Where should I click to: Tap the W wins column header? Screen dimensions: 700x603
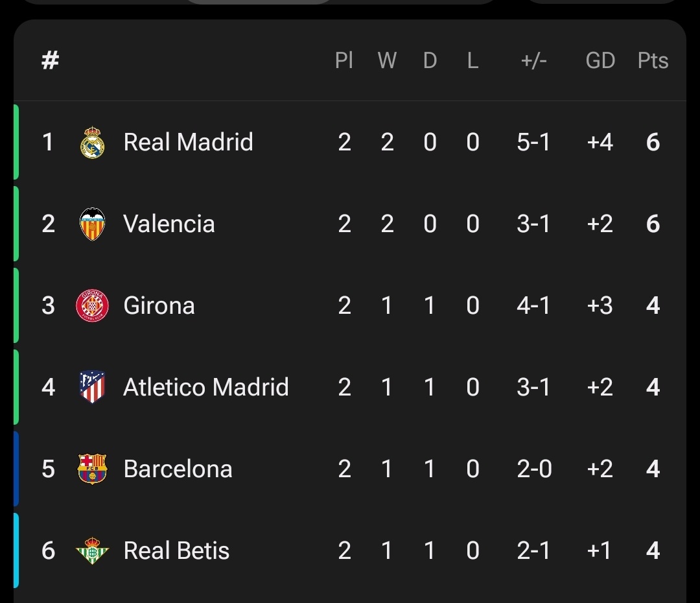pos(386,60)
